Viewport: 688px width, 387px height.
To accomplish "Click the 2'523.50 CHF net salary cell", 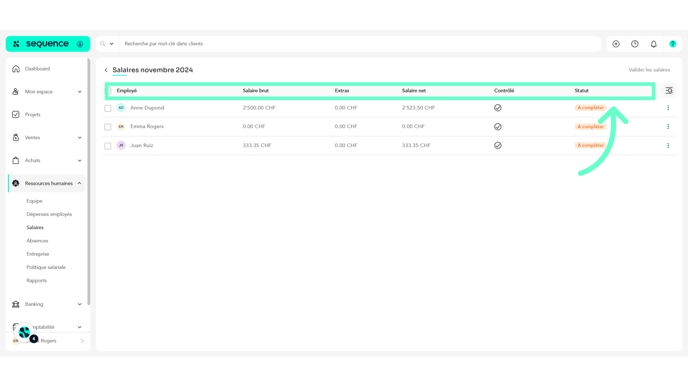I will tap(418, 108).
